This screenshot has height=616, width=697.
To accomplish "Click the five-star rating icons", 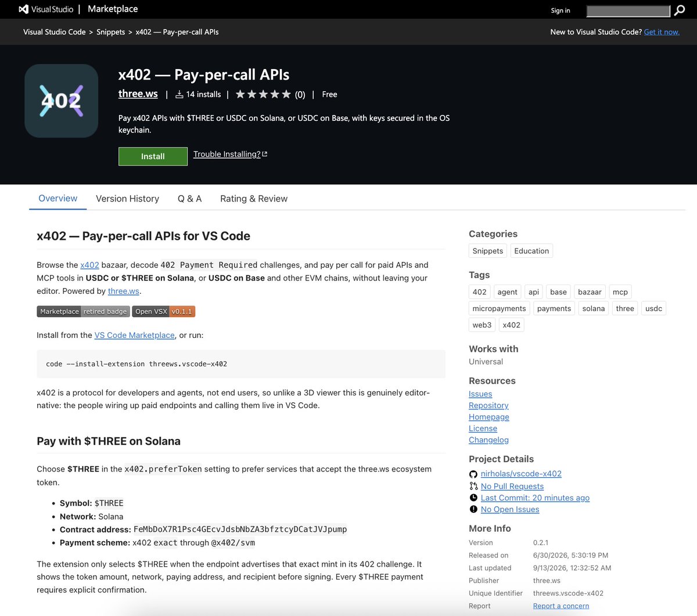I will pyautogui.click(x=263, y=94).
